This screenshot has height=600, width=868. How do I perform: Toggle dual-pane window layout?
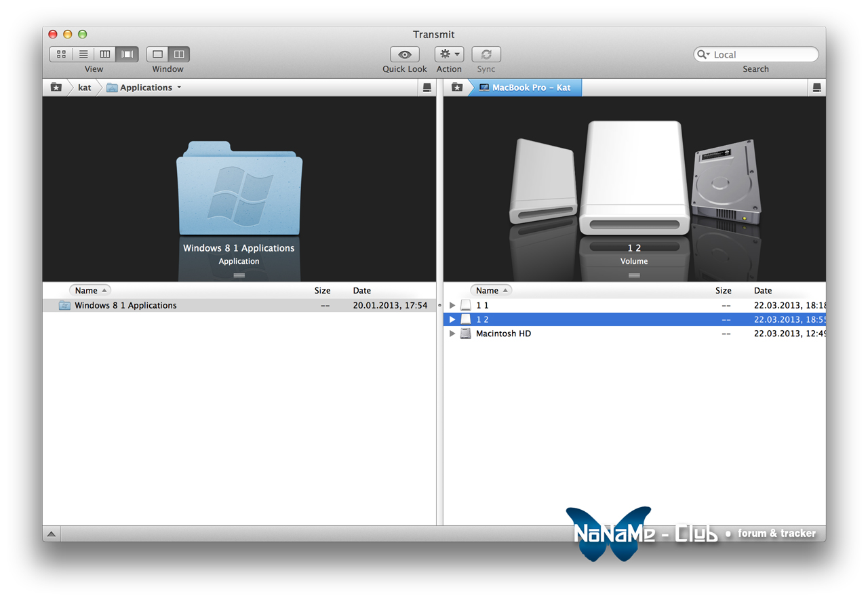[179, 54]
